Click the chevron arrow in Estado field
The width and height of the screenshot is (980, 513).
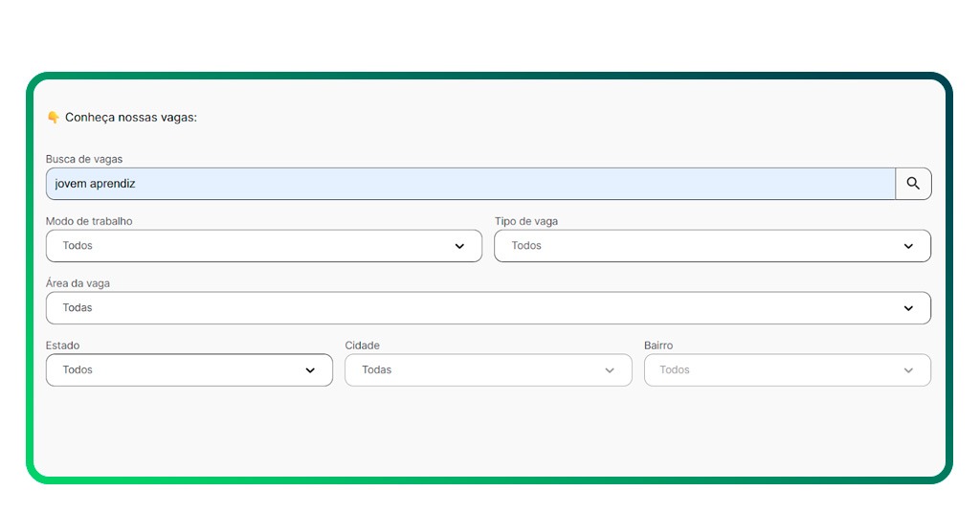[x=310, y=370]
